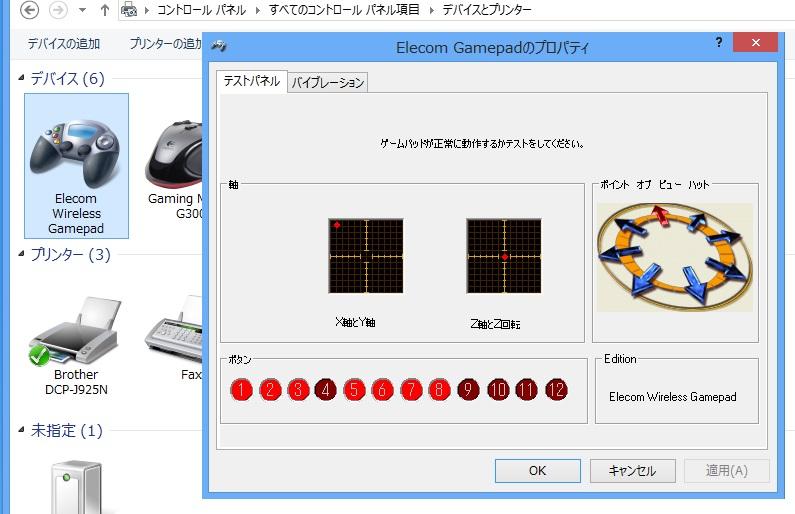This screenshot has height=514, width=795.
Task: Click button indicator 6
Action: (382, 390)
